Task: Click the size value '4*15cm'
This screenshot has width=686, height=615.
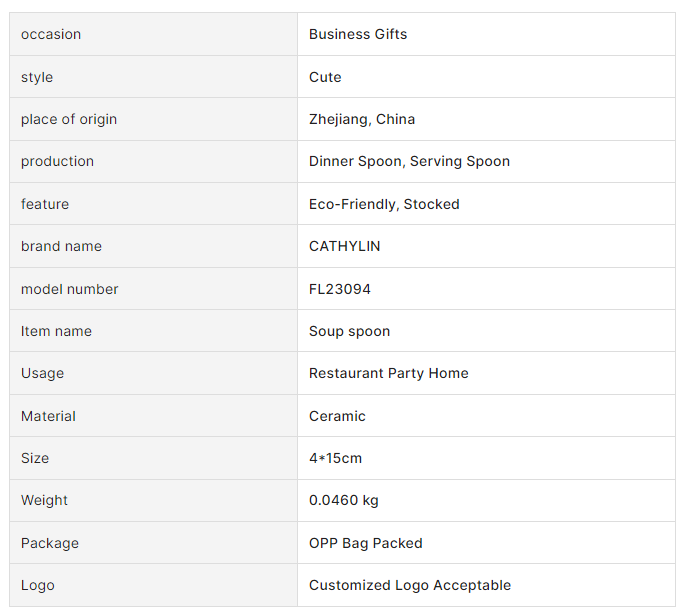Action: tap(335, 458)
